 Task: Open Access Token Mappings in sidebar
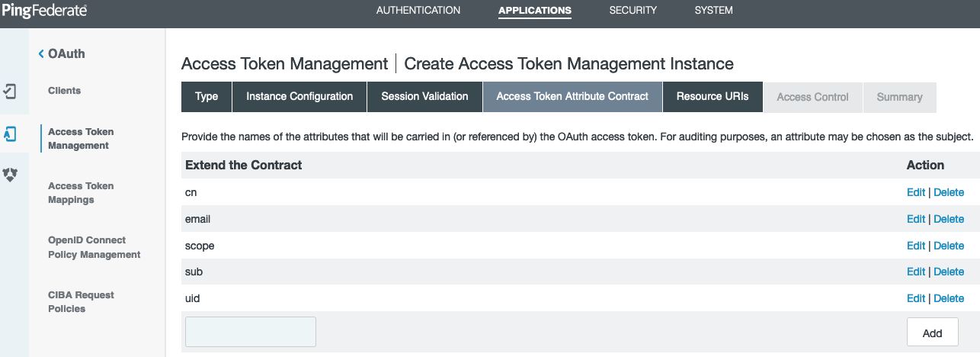coord(81,193)
